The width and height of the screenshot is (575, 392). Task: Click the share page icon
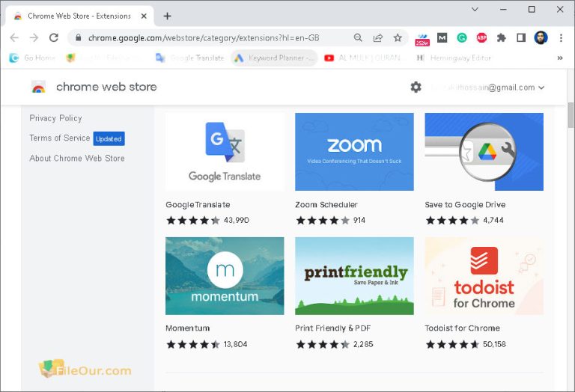coord(377,37)
